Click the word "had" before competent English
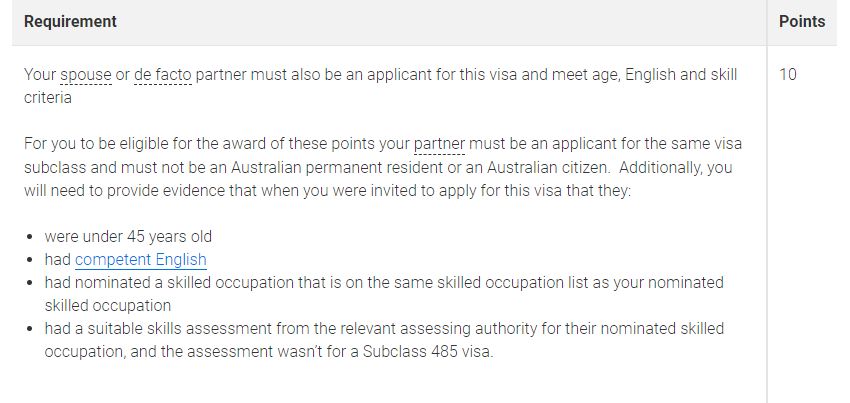850x403 pixels. click(58, 260)
